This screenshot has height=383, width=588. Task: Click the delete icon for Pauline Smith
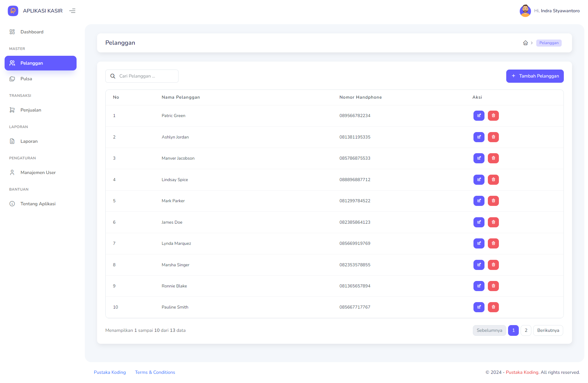click(493, 307)
